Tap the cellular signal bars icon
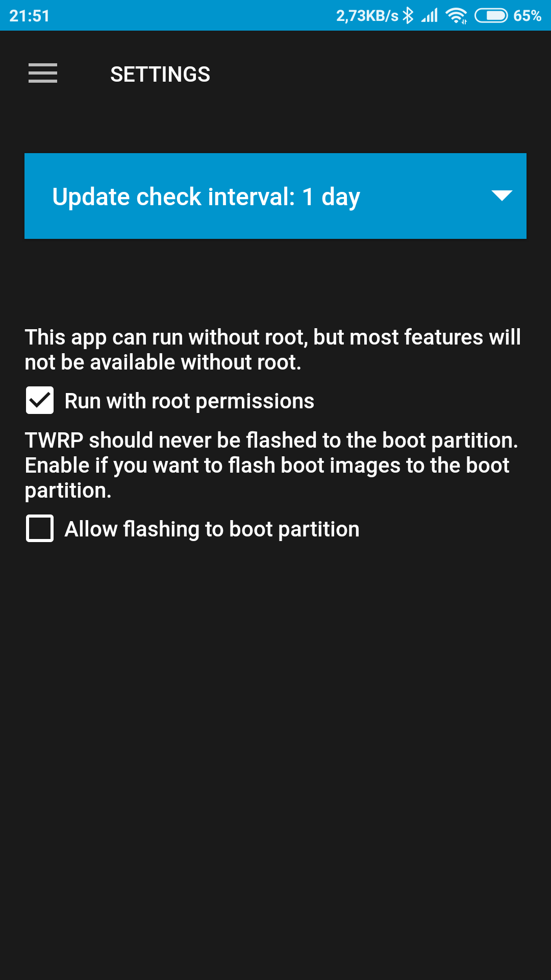The width and height of the screenshot is (551, 980). [430, 15]
